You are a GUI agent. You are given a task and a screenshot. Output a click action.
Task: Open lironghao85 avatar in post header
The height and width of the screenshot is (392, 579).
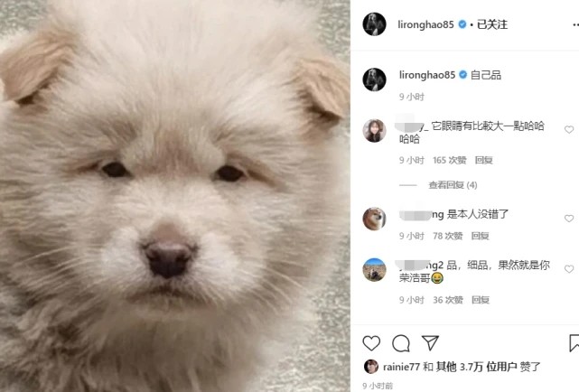tap(375, 24)
